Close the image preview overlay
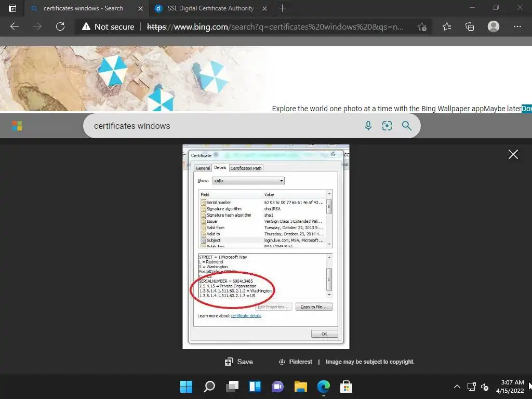This screenshot has height=399, width=532. [x=513, y=154]
